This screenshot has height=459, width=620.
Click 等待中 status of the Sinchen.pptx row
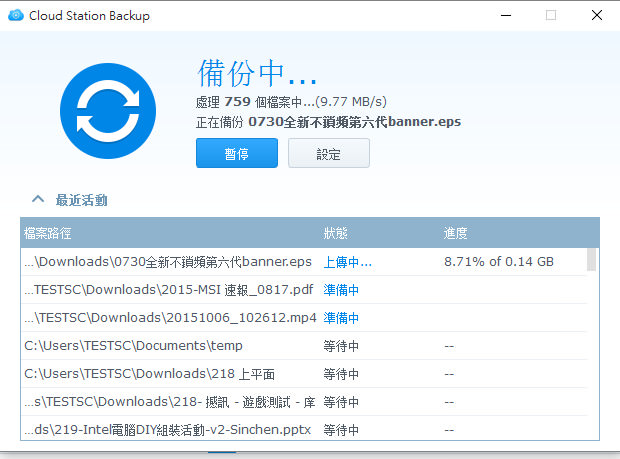coord(341,430)
